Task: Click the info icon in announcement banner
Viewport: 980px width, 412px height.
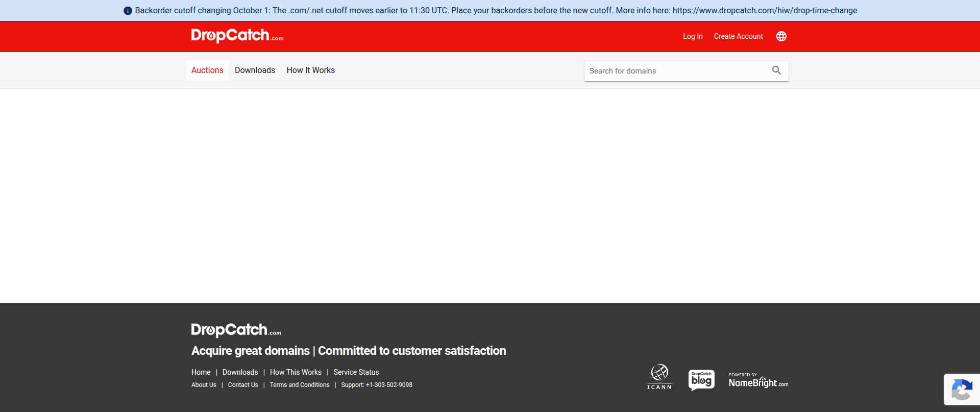Action: [x=128, y=11]
